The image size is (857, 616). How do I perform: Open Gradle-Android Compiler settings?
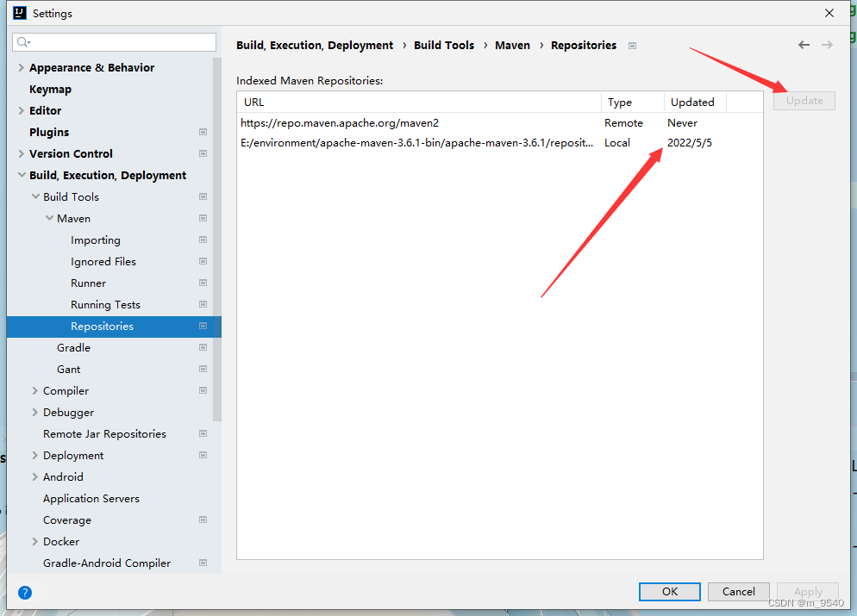[x=107, y=563]
